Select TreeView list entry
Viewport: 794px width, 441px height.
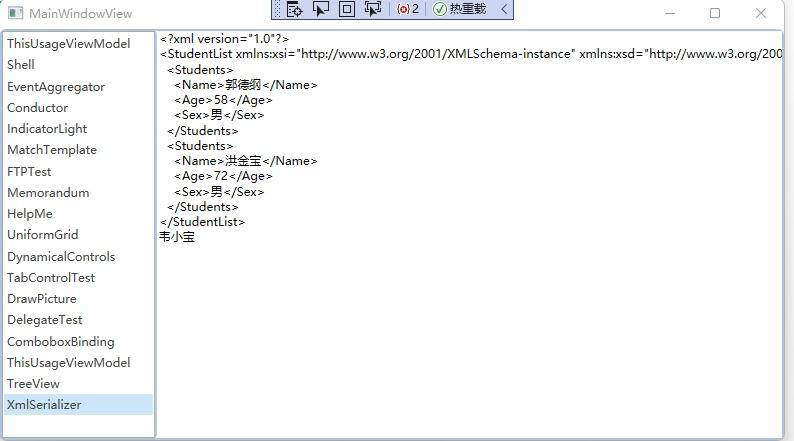click(78, 384)
